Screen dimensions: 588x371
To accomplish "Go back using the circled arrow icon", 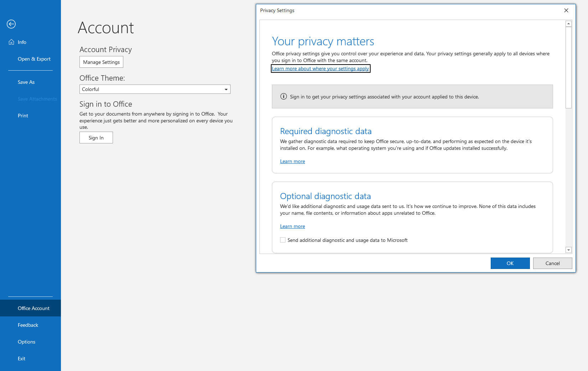I will point(11,24).
